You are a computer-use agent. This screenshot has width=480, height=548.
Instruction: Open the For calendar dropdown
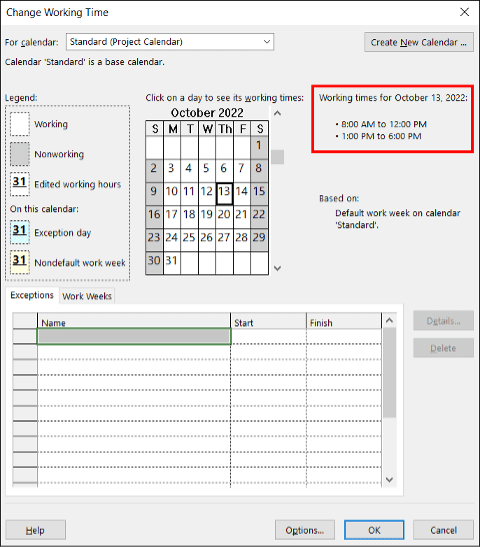170,42
